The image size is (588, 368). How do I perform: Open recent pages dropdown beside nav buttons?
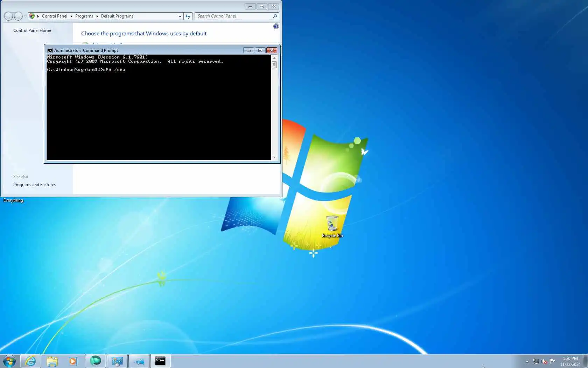(25, 16)
